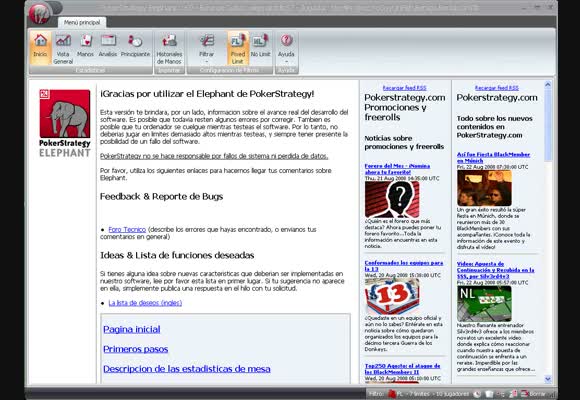Viewport: 580px width, 400px height.
Task: Open the Ayuda help icon
Action: (x=286, y=47)
